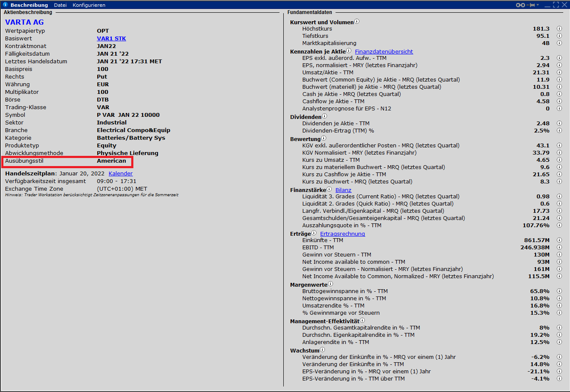The image size is (570, 392).
Task: Click the VARTA AG company title
Action: [24, 22]
